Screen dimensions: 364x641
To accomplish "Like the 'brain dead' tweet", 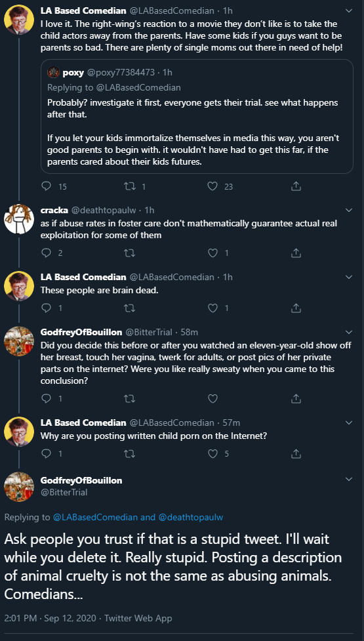I will (x=212, y=308).
